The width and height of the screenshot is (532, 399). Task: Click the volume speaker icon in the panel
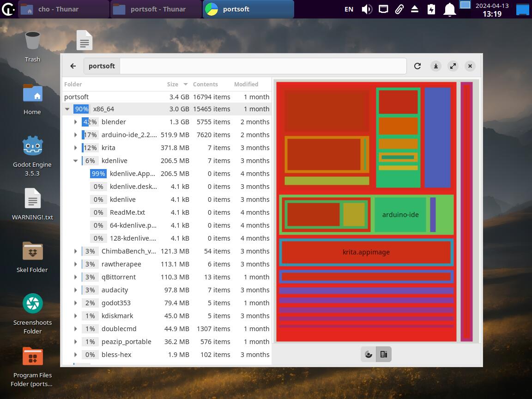[367, 9]
